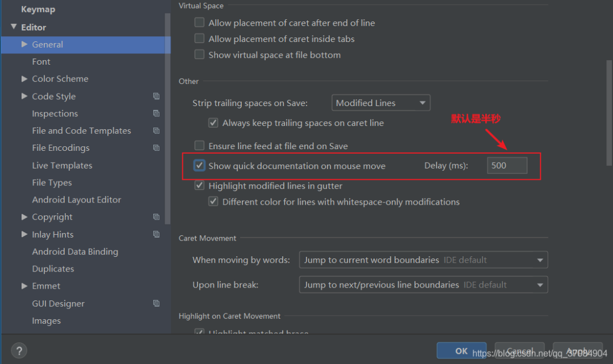Click the settings tree vertical scrollbar
Viewport: 613px width, 364px height.
pos(167,118)
